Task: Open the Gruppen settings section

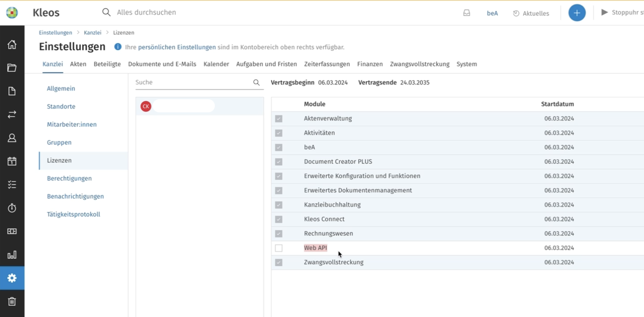Action: pos(59,142)
